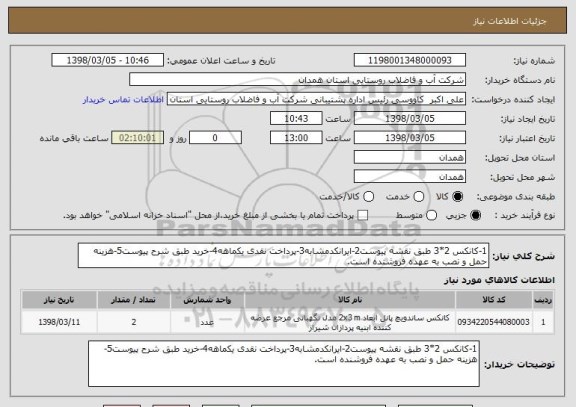Click the شماره نیاز number field
The height and width of the screenshot is (407, 576).
[410, 60]
